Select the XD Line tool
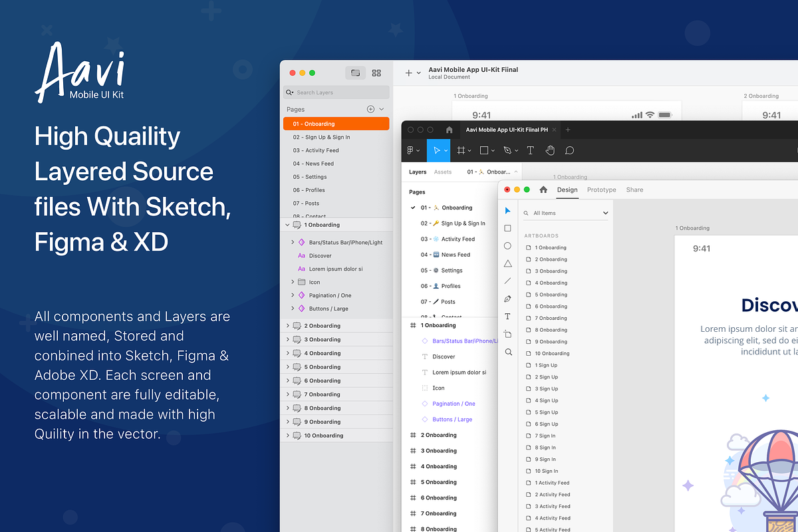Screen dimensions: 798x532 point(508,281)
